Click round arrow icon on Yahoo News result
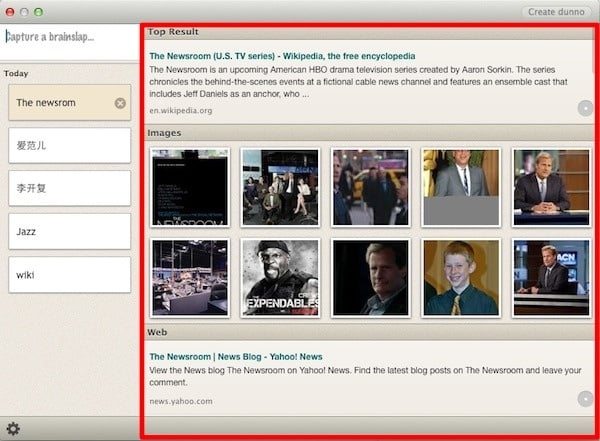This screenshot has width=600, height=441. click(x=585, y=399)
